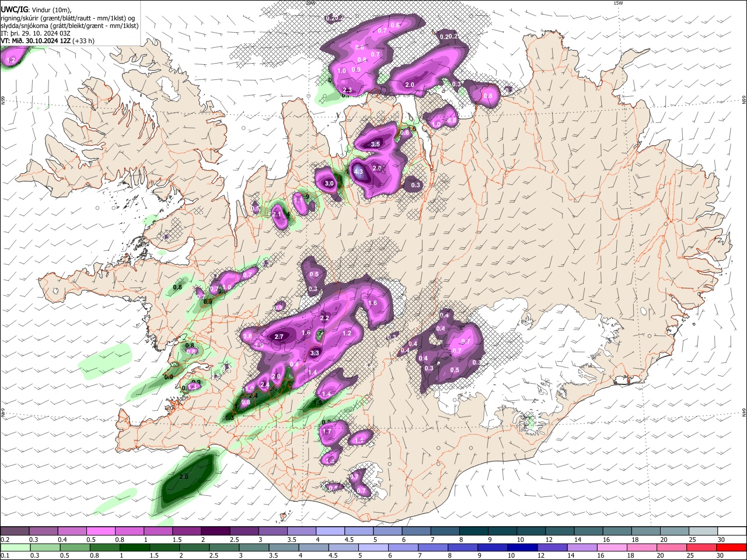This screenshot has height=560, width=747.
Task: Select the 3.0 snowfall value on the map
Action: point(329,183)
